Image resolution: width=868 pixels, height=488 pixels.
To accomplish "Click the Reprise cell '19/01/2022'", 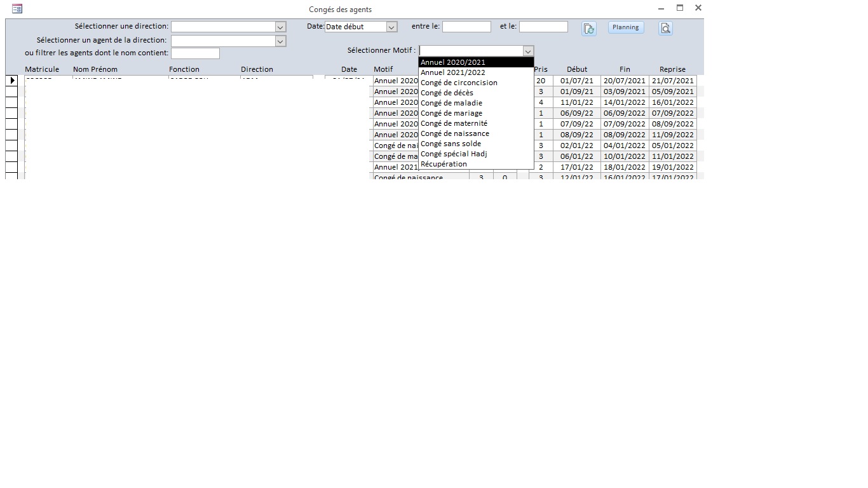I will (x=673, y=167).
